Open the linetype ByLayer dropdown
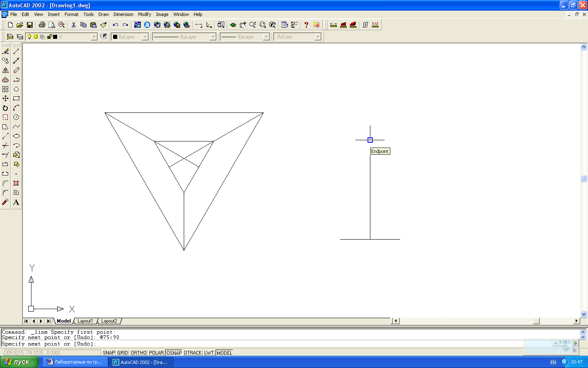 point(213,37)
